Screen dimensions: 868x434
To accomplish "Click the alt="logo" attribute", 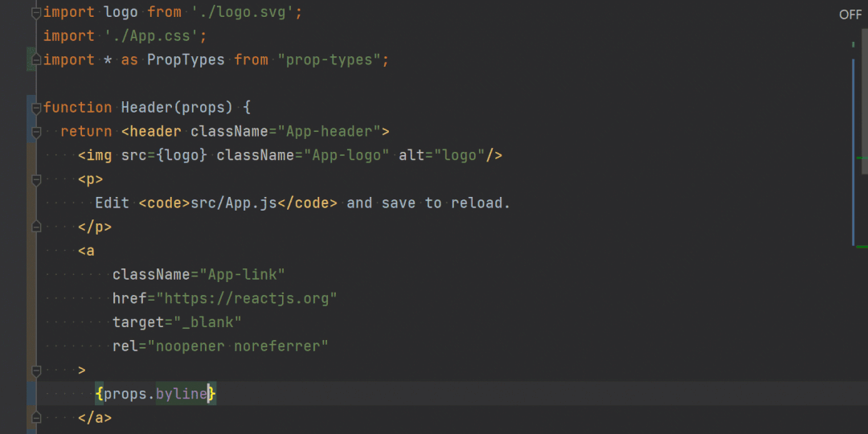I will (442, 155).
